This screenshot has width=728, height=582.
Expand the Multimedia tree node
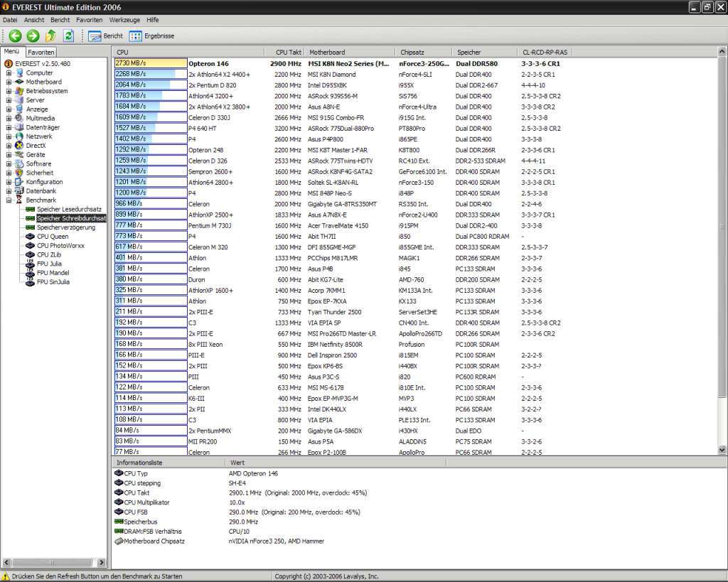pos(9,119)
